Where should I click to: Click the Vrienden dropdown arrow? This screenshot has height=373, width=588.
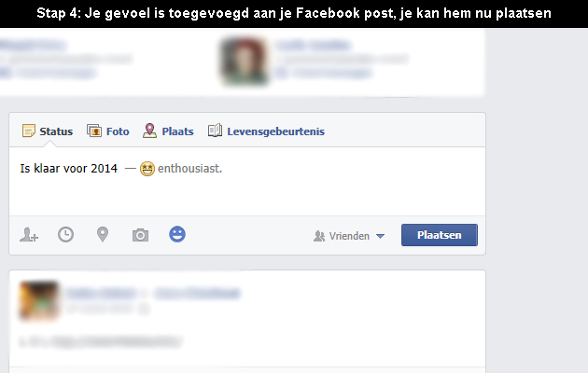(x=380, y=236)
